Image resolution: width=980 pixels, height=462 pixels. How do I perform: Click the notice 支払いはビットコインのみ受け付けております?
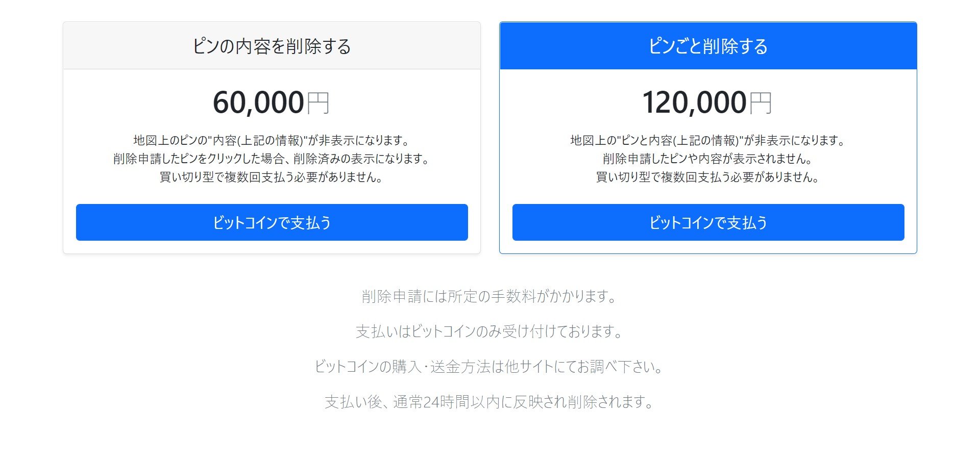(x=490, y=331)
